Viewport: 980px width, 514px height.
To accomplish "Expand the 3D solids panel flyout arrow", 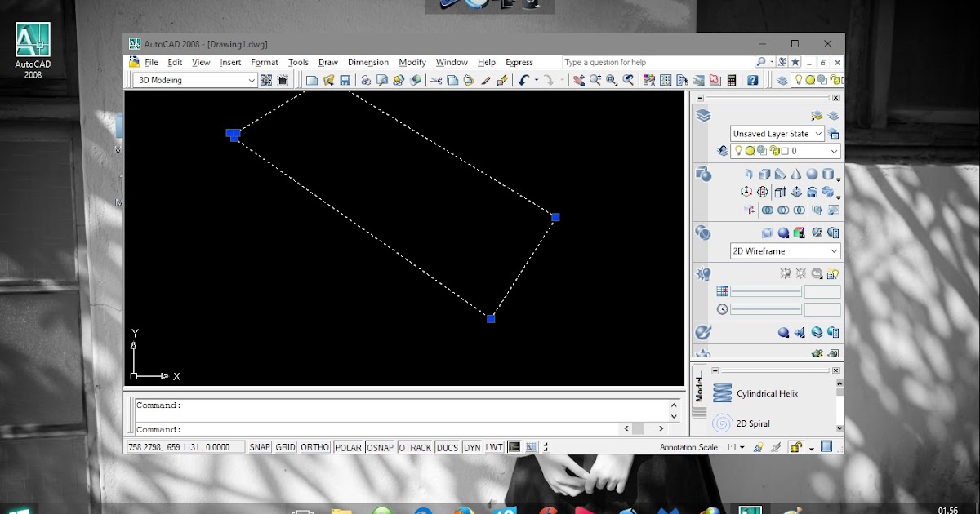I will point(839,179).
